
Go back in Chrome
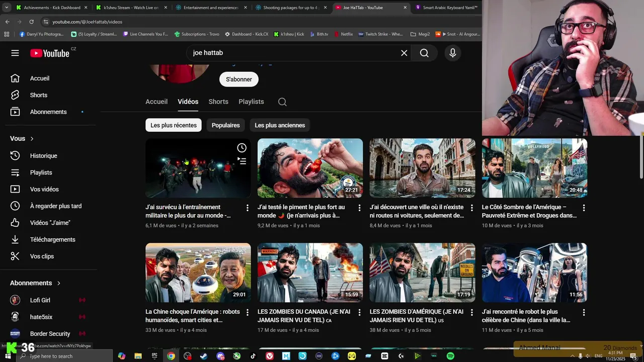click(7, 22)
